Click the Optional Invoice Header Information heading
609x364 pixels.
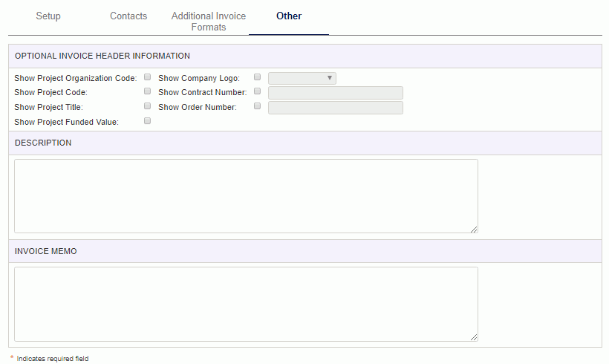coord(102,56)
